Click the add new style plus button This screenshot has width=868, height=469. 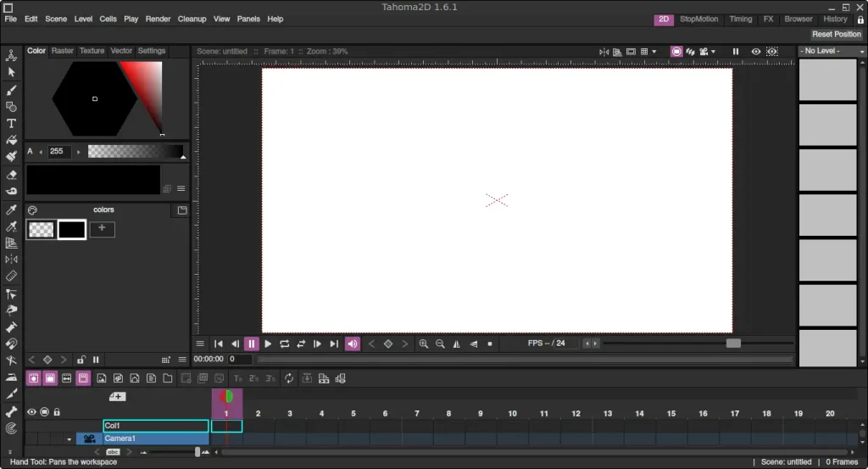coord(102,229)
